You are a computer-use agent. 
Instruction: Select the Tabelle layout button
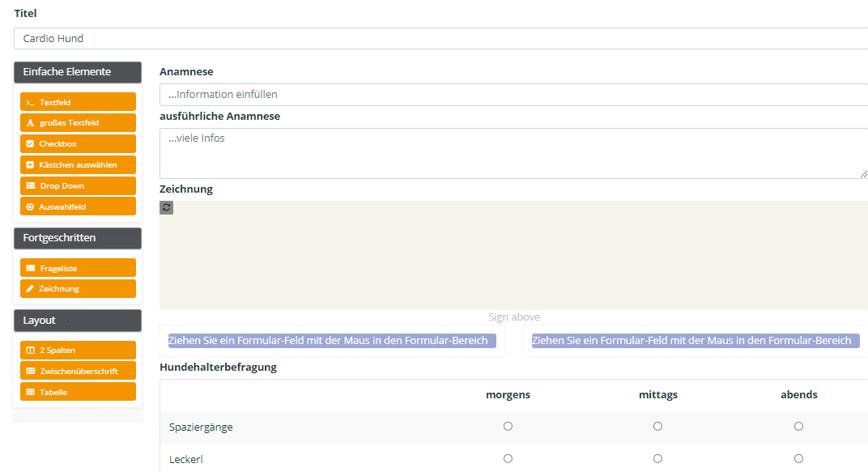[x=78, y=393]
